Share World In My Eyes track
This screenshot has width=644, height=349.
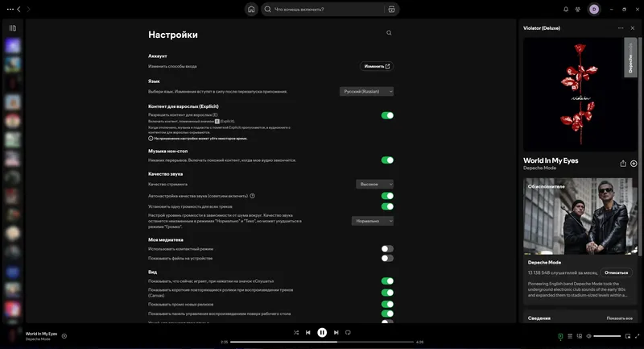[x=623, y=163]
